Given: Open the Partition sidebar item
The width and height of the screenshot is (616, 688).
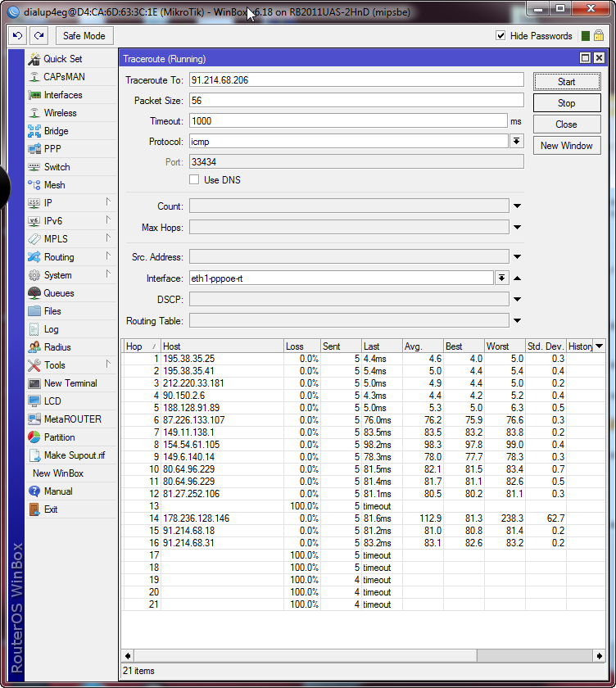Looking at the screenshot, I should (59, 437).
